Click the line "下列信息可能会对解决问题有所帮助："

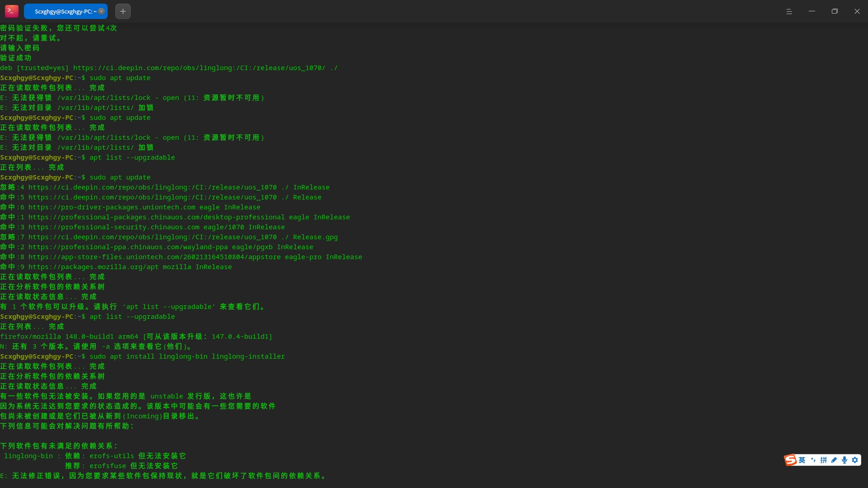pos(67,426)
